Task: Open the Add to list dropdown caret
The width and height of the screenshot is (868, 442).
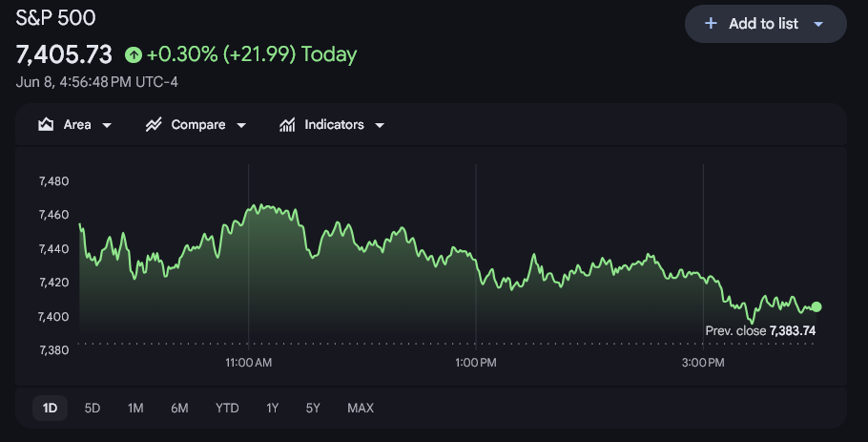Action: [x=818, y=24]
